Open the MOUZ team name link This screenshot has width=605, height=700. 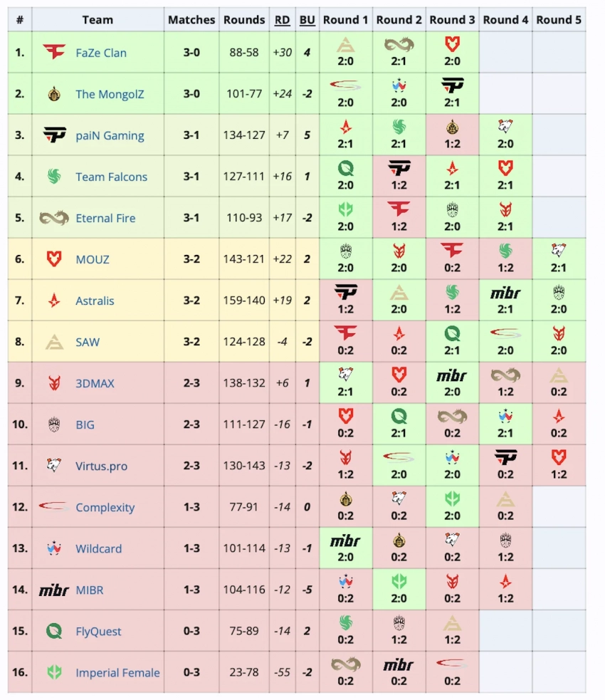click(x=93, y=259)
